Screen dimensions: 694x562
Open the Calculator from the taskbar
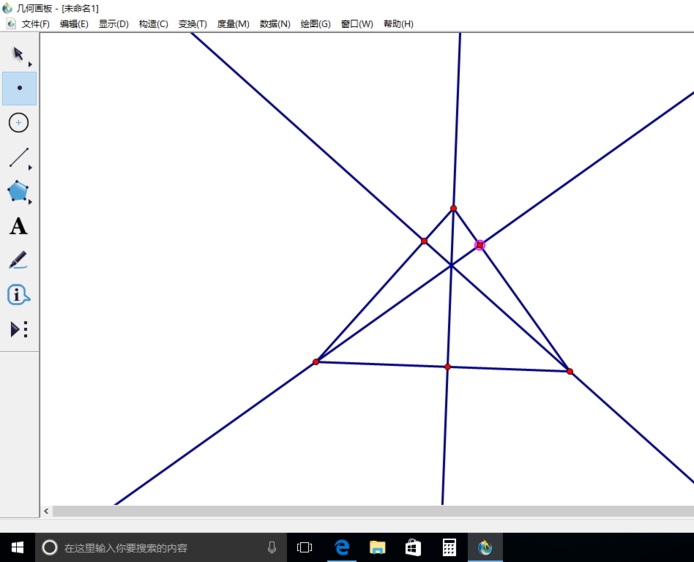(449, 547)
